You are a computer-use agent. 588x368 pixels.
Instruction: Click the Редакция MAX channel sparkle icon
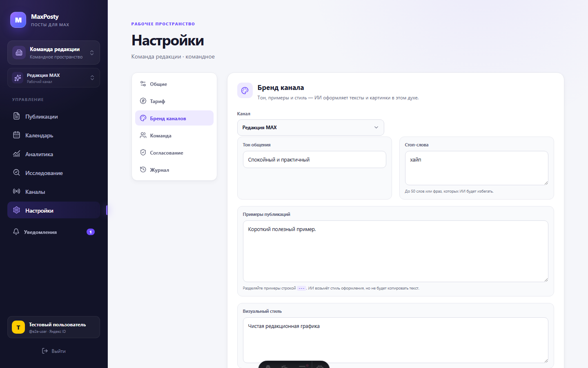18,78
